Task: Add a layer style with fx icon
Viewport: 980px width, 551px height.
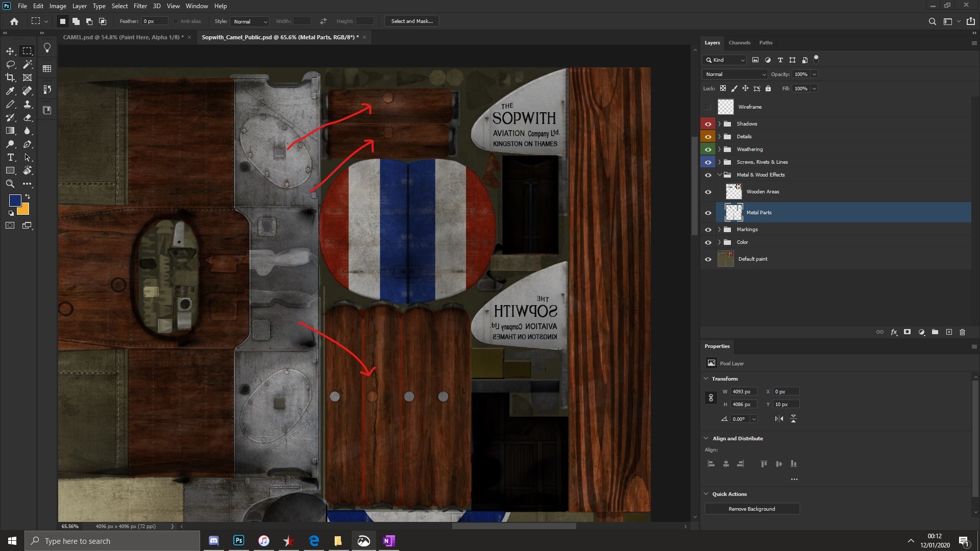Action: 894,332
